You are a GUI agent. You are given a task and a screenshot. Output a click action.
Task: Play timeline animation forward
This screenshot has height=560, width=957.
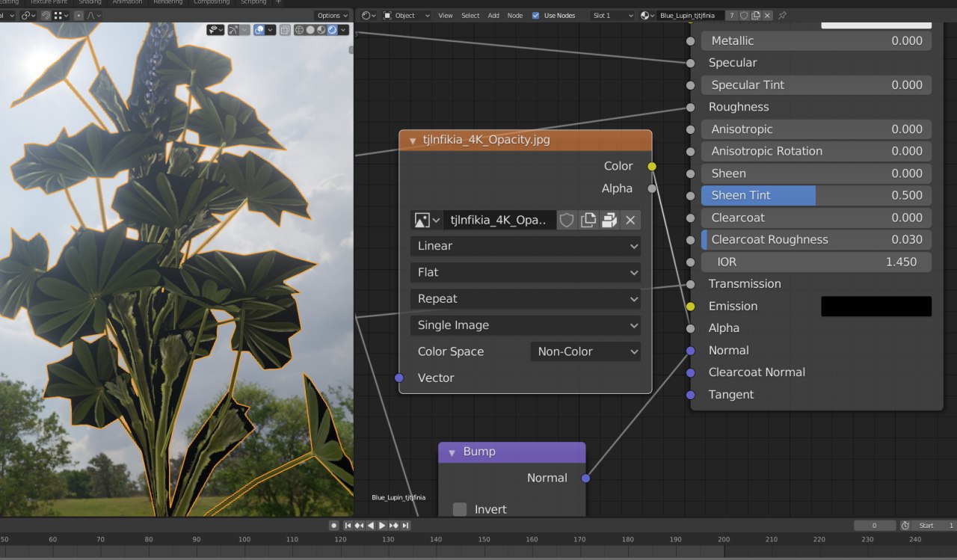coord(382,526)
